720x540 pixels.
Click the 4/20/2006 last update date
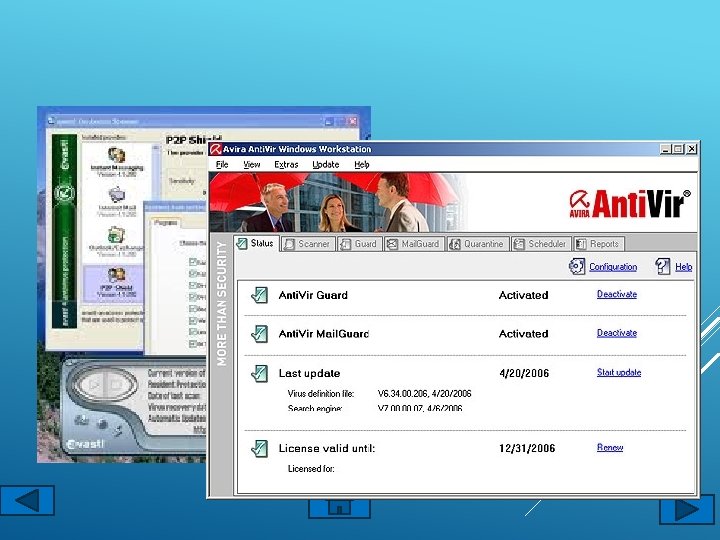(x=524, y=373)
